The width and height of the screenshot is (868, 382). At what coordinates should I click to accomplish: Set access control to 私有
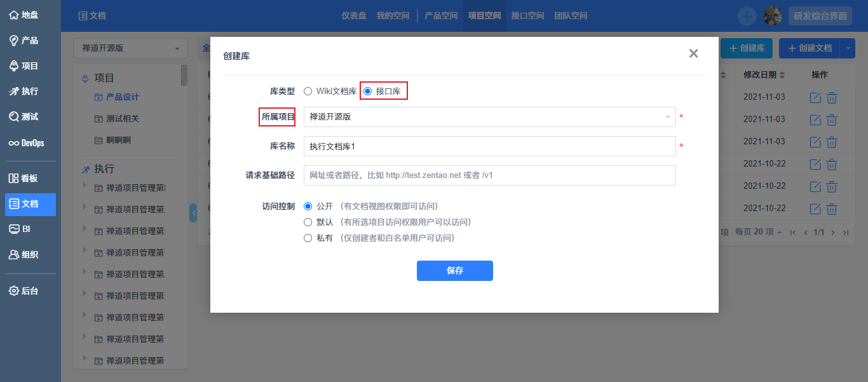[308, 238]
